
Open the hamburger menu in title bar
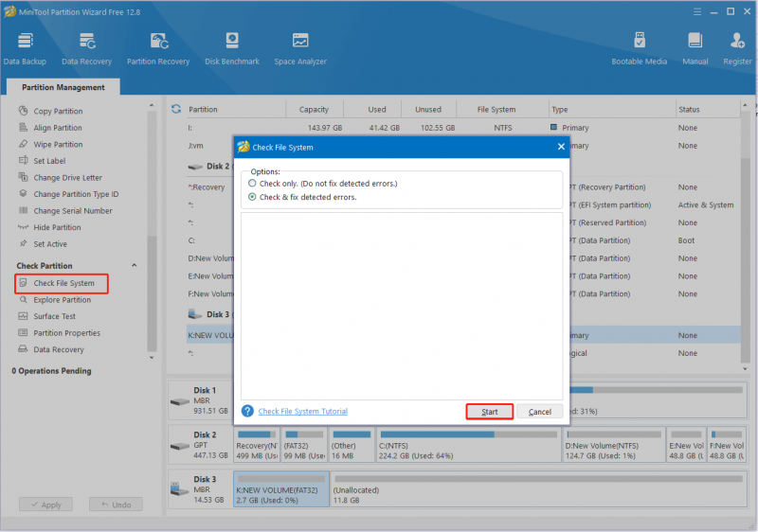click(x=697, y=11)
